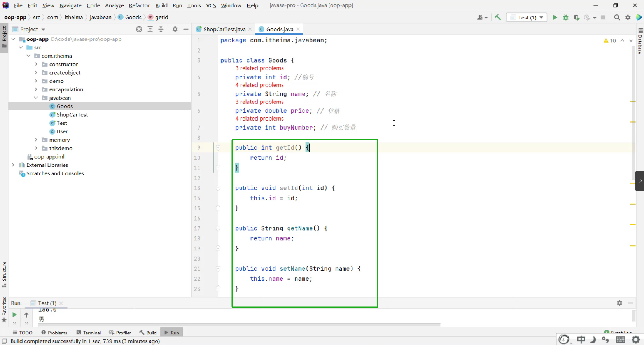Open Search Everywhere magnifier
This screenshot has height=345, width=644.
[x=617, y=18]
